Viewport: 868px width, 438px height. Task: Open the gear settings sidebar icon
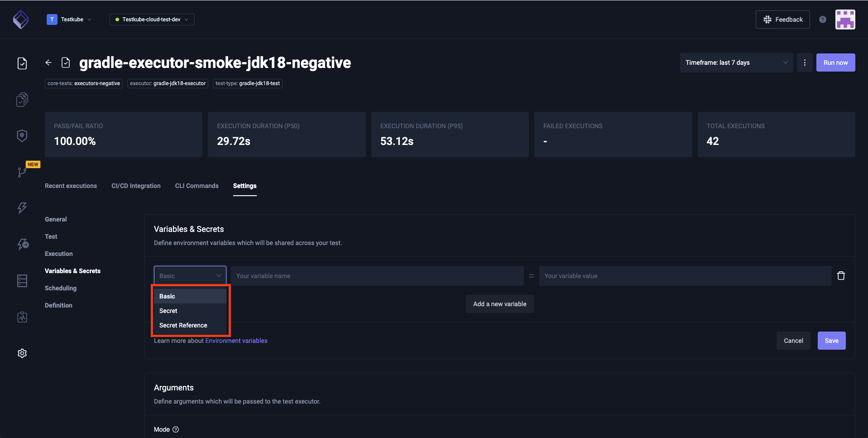pos(22,353)
